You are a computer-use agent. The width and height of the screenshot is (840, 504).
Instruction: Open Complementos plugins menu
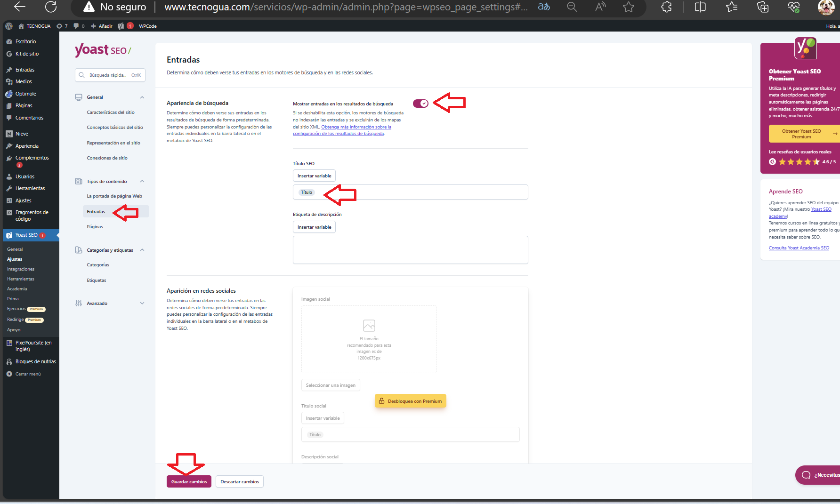[32, 158]
